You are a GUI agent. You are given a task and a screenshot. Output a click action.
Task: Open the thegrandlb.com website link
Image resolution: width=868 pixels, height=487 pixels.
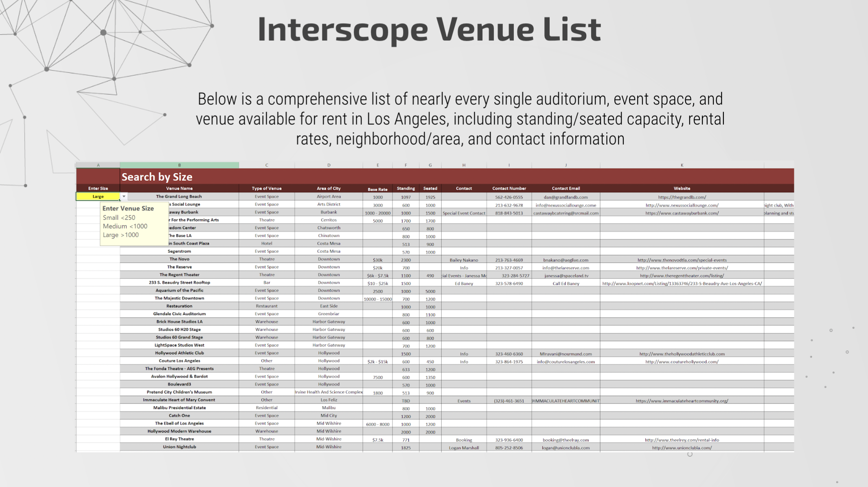point(682,197)
